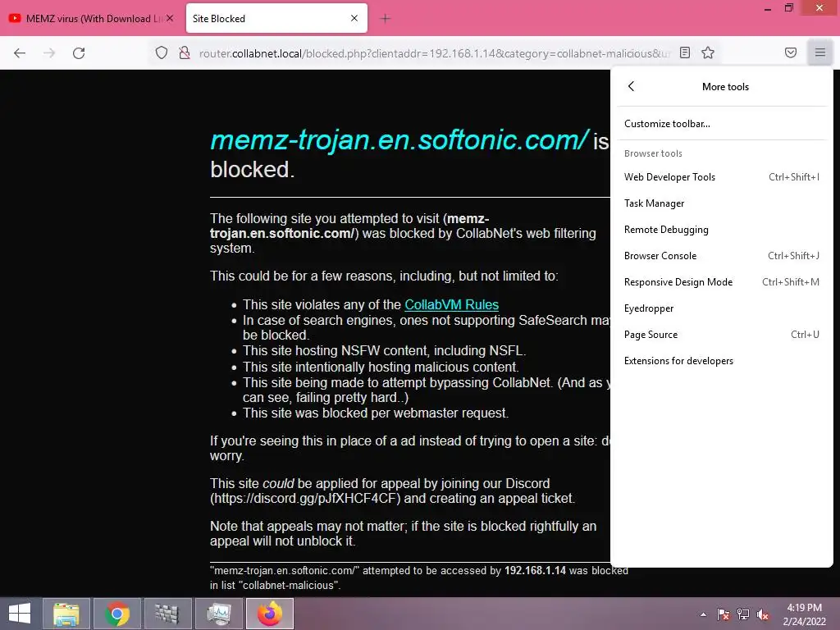Switch to the MEMZ virus YouTube tab
The width and height of the screenshot is (840, 630).
[91, 18]
